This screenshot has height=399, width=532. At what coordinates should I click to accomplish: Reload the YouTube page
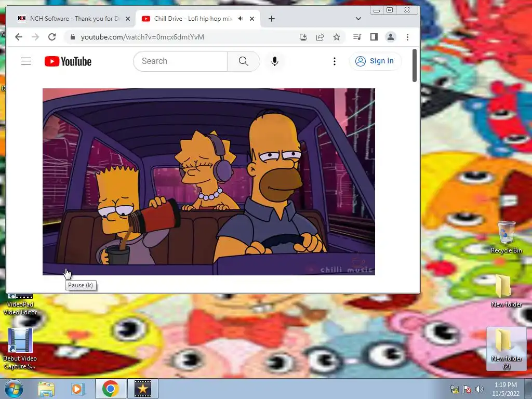point(52,37)
